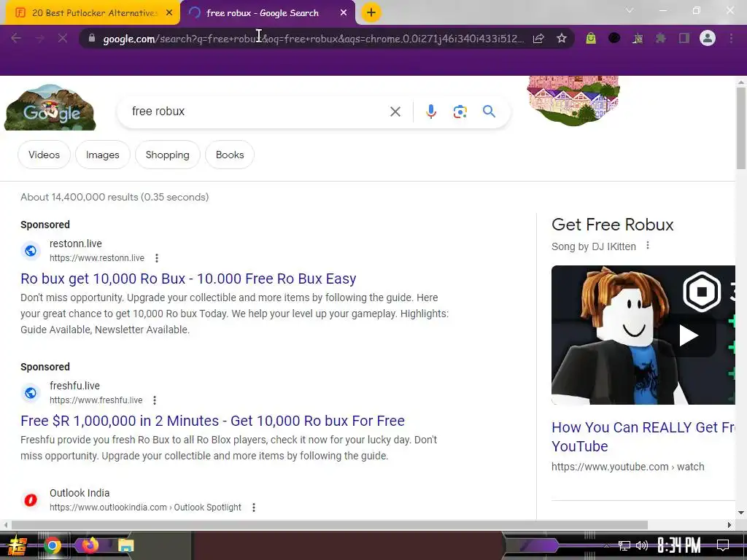Open Chrome from the taskbar
Image resolution: width=747 pixels, height=560 pixels.
(53, 545)
